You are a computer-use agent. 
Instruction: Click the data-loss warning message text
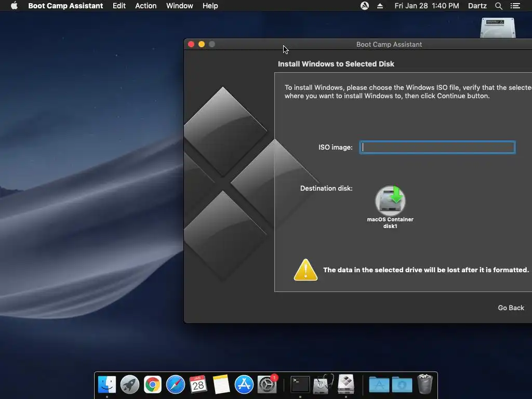point(426,270)
